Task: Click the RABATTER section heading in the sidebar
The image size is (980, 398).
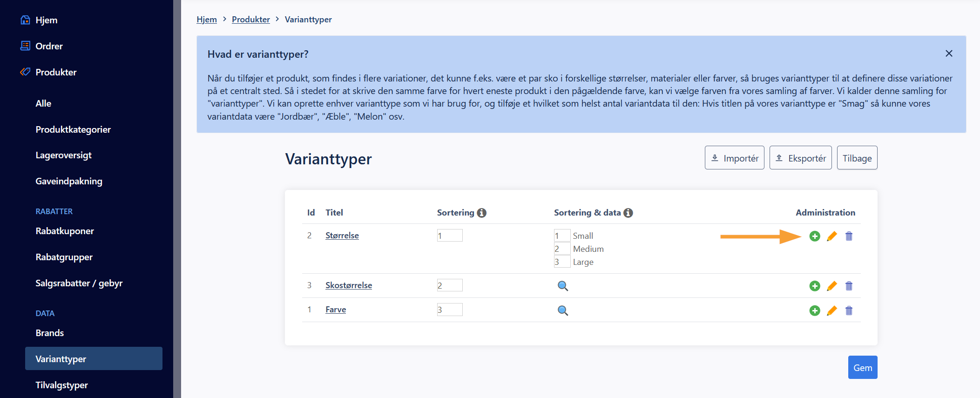Action: tap(54, 211)
